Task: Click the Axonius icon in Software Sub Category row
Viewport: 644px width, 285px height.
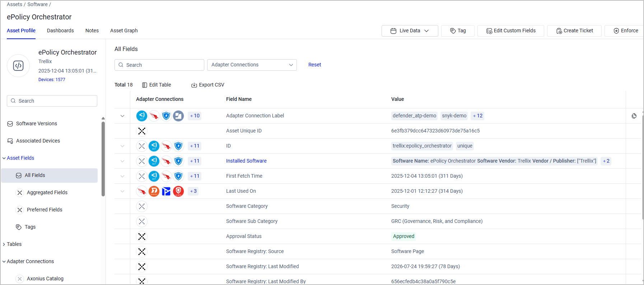Action: pos(142,221)
